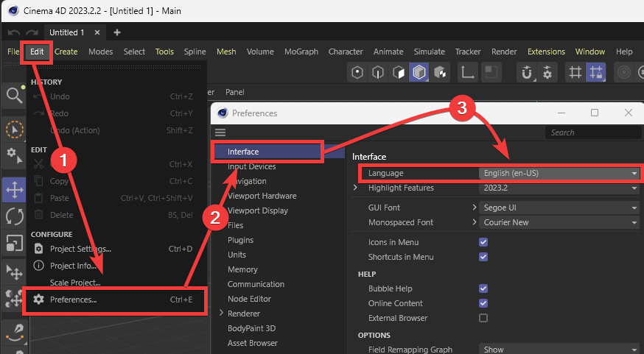Open the Language dropdown
The height and width of the screenshot is (354, 644).
tap(559, 173)
